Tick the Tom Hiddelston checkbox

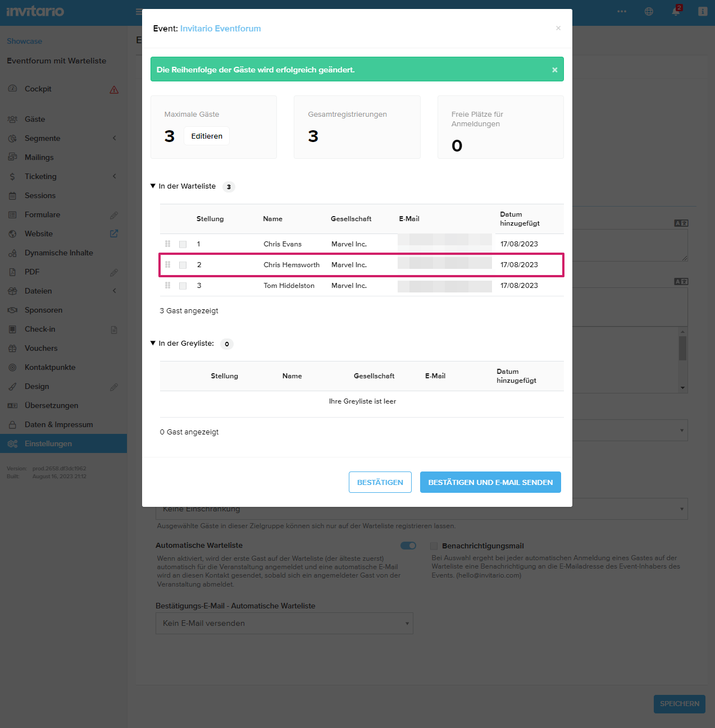point(183,286)
